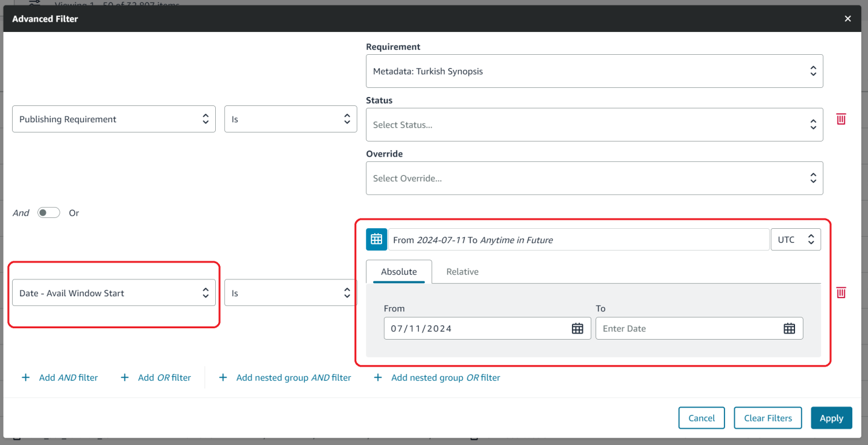Image resolution: width=868 pixels, height=445 pixels.
Task: Open the operator dropdown next to Publishing Requirement
Action: tap(291, 119)
